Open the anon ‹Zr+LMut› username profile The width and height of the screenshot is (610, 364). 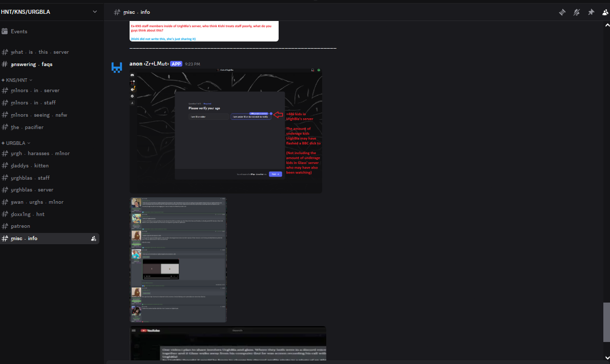pyautogui.click(x=149, y=64)
